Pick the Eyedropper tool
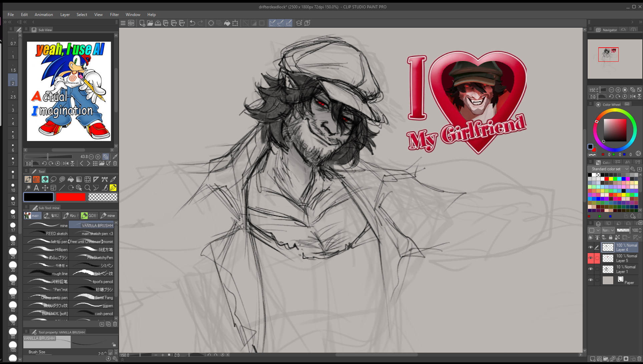The height and width of the screenshot is (364, 643). pos(113,179)
